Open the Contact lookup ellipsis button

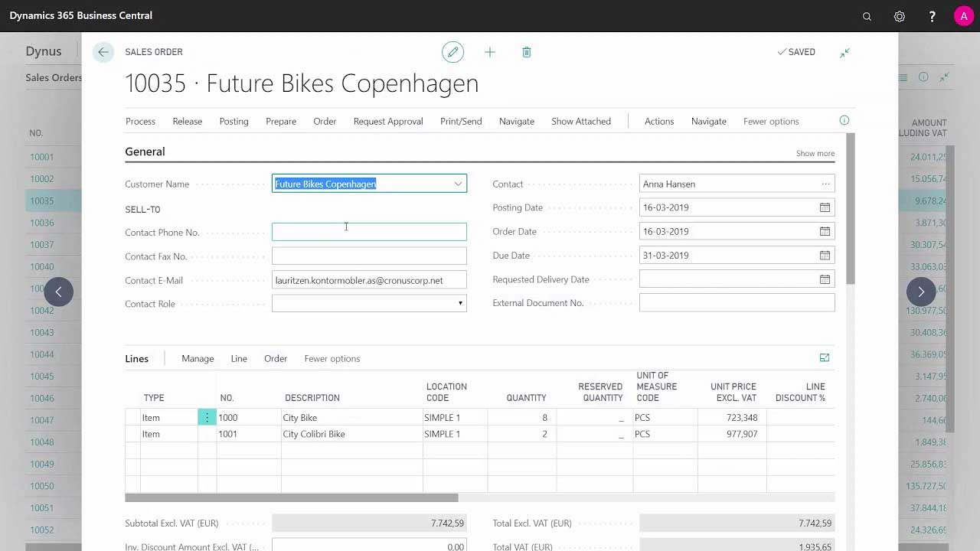click(825, 184)
